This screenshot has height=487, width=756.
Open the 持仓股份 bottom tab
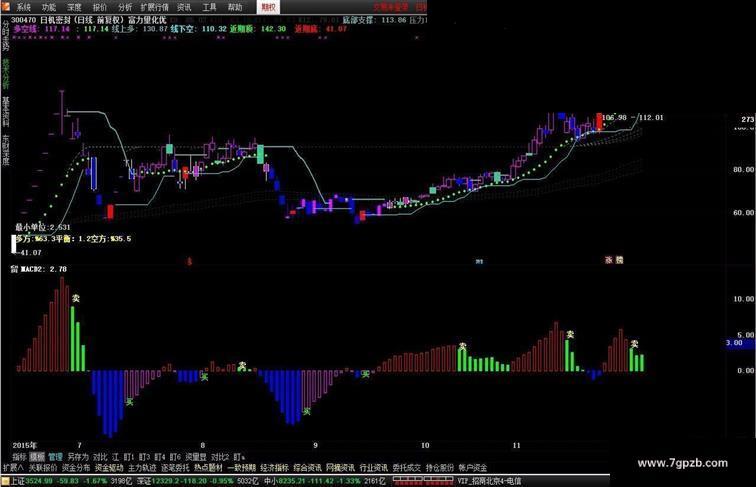[x=440, y=468]
